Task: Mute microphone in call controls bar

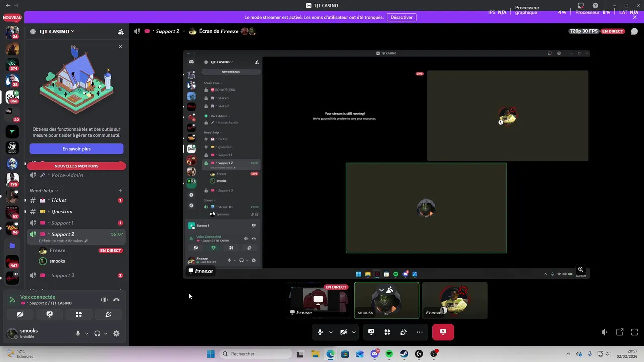Action: click(x=320, y=332)
